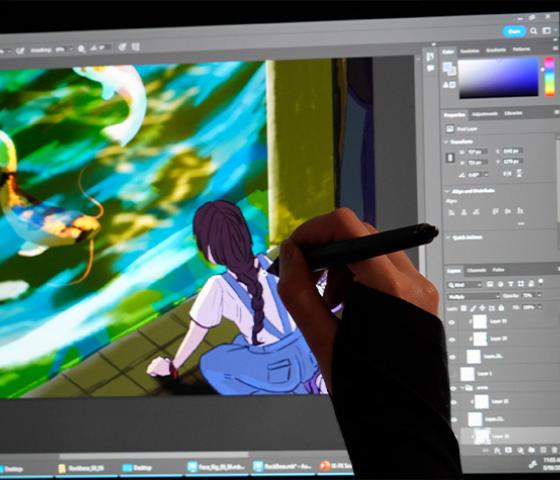This screenshot has width=560, height=480.
Task: Toggle lock transparent pixels
Action: 464,308
